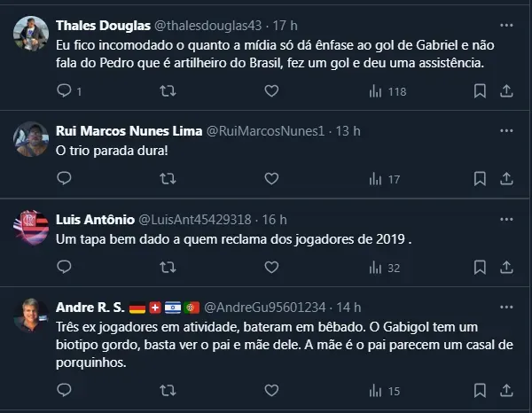Expand the menu on Andre R. S.'s tweet

coord(506,307)
